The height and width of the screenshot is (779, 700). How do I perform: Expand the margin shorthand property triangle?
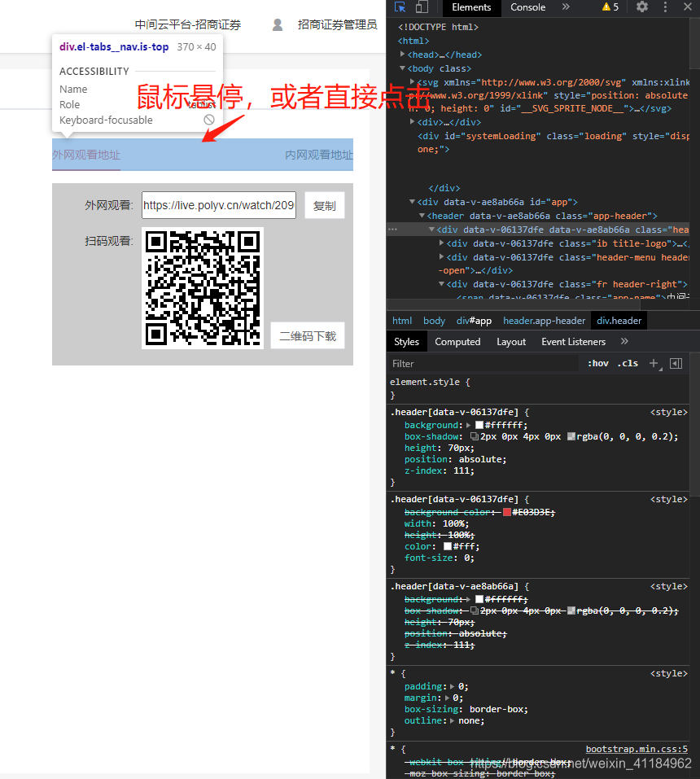(447, 698)
